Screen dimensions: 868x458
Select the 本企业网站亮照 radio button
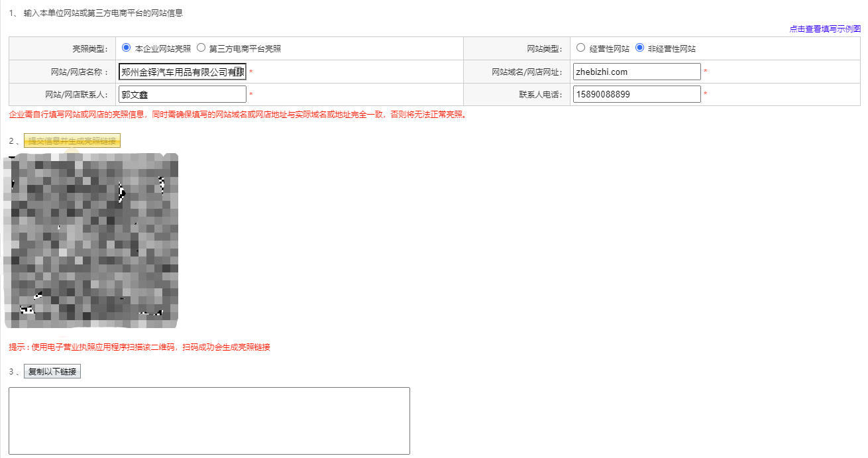pos(126,48)
